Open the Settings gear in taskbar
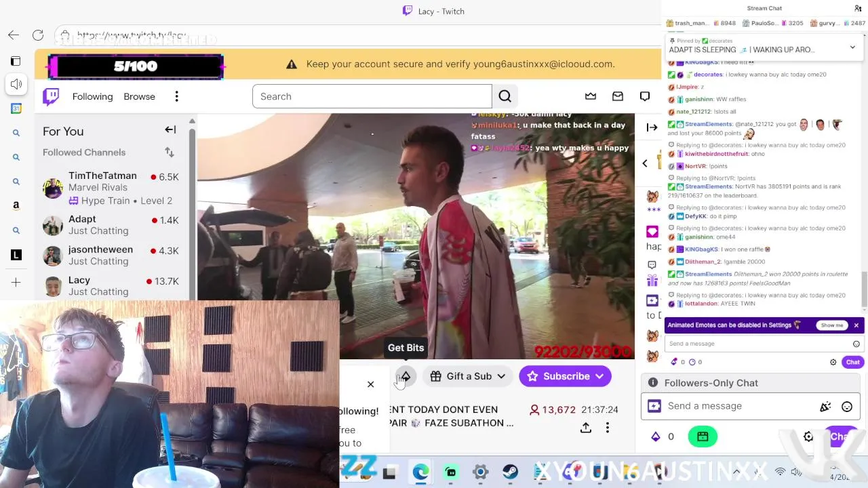The height and width of the screenshot is (488, 868). 480,472
